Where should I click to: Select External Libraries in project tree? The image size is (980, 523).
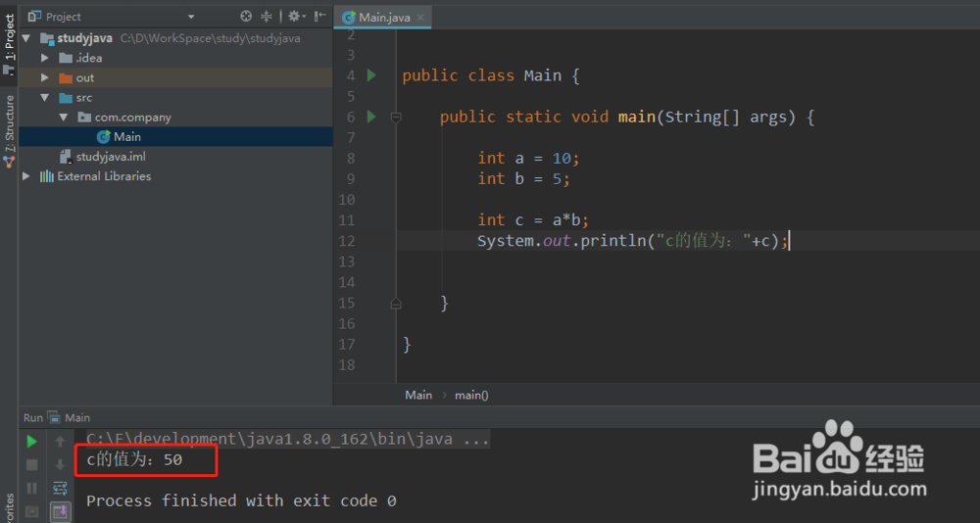coord(175,176)
